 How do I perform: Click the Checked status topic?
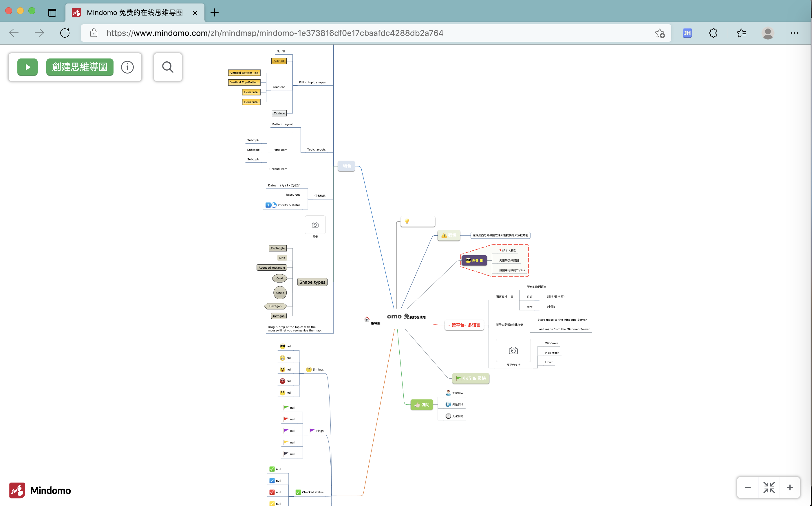coord(310,492)
